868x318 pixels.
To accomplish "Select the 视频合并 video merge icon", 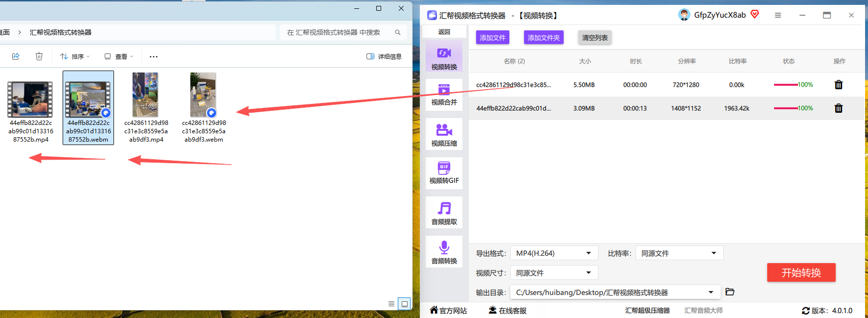I will point(444,95).
